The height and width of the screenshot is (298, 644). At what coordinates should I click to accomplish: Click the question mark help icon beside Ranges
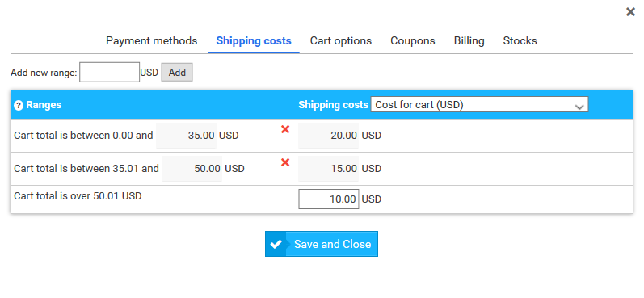[x=19, y=106]
